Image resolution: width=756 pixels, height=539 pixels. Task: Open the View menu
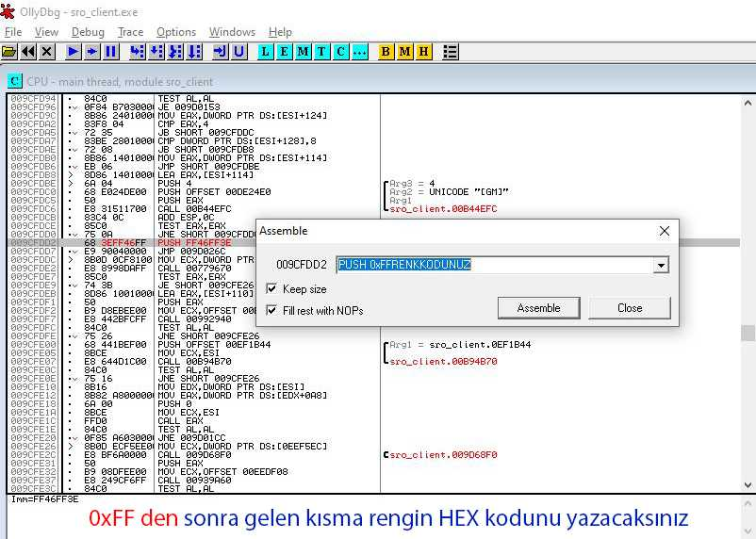[x=46, y=32]
